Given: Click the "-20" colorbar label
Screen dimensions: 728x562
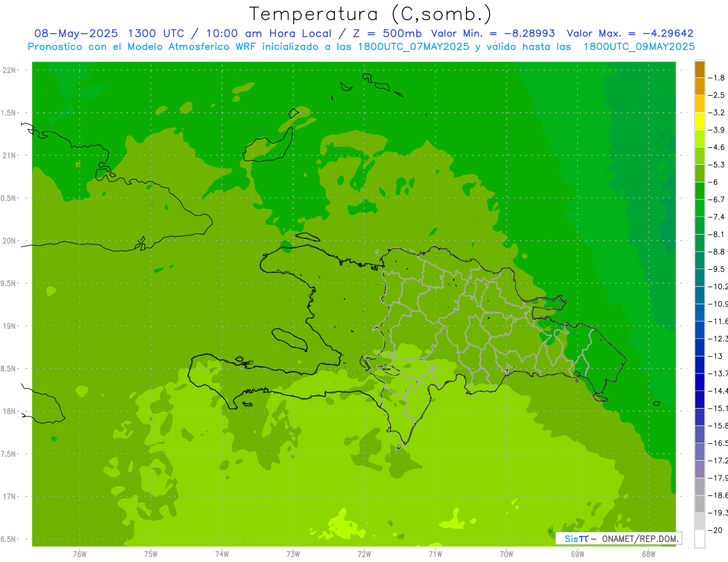Looking at the screenshot, I should point(715,530).
